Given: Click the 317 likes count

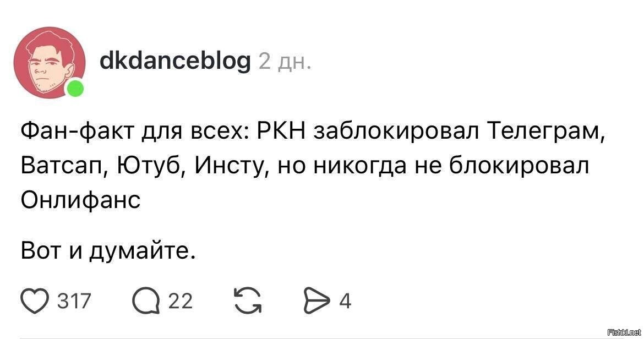Looking at the screenshot, I should coord(74,300).
